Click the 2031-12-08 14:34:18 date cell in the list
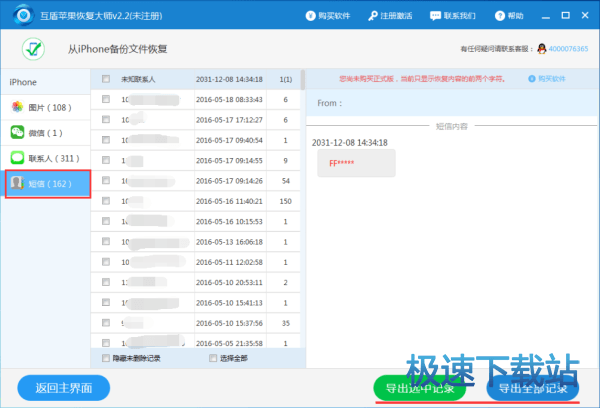600x408 pixels. point(229,79)
